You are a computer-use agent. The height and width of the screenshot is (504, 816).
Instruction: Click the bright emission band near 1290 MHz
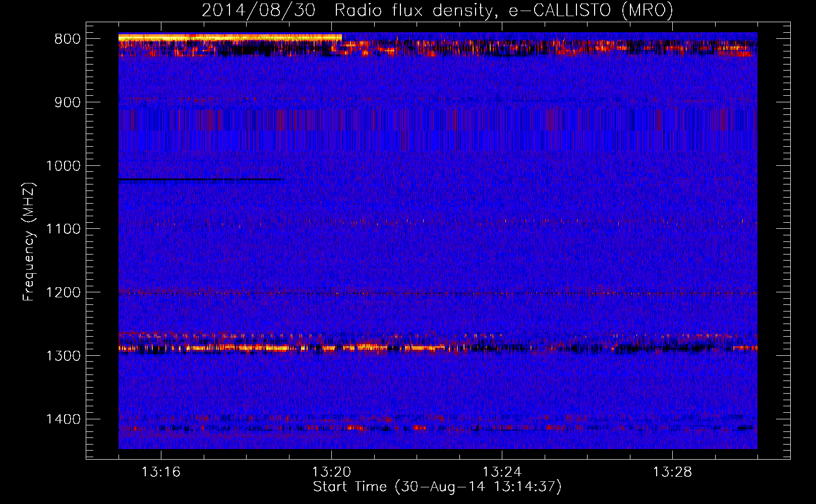pos(438,348)
